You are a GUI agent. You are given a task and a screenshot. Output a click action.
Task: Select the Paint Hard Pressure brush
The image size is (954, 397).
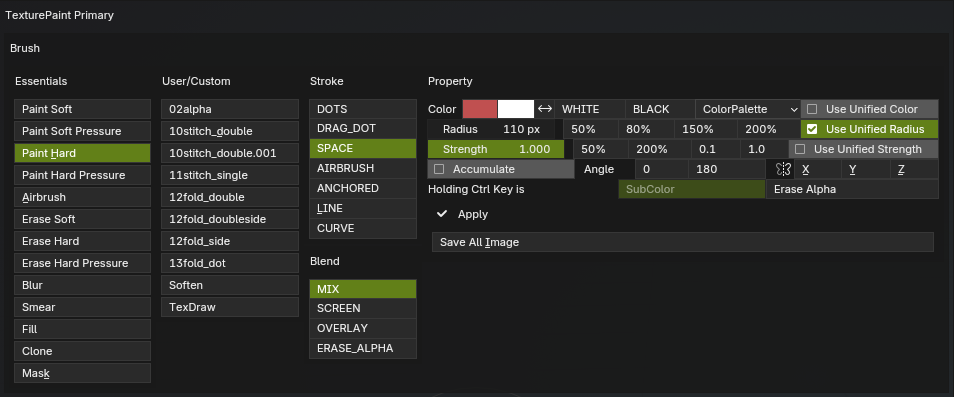point(83,175)
